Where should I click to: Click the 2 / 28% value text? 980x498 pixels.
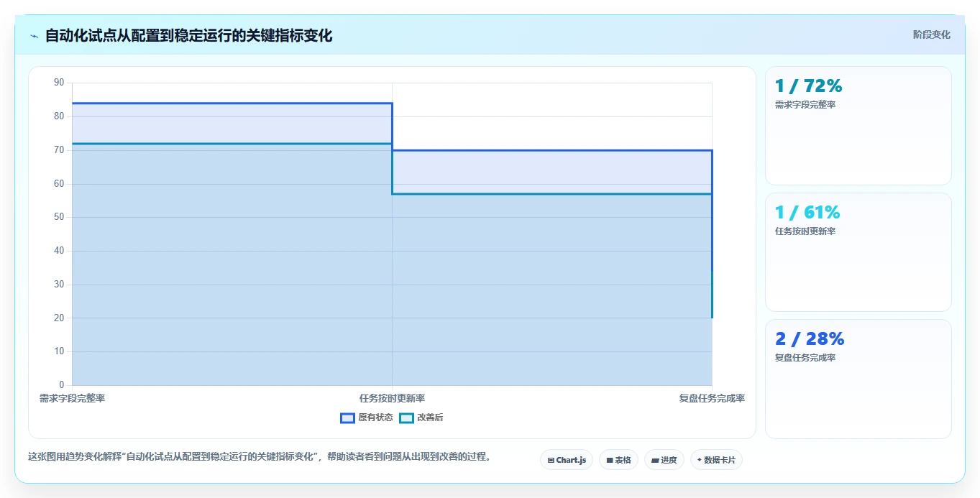[x=810, y=339]
